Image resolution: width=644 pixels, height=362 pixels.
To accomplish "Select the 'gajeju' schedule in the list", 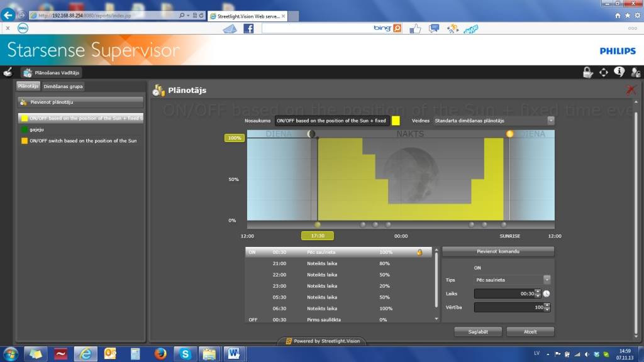I will pos(80,129).
